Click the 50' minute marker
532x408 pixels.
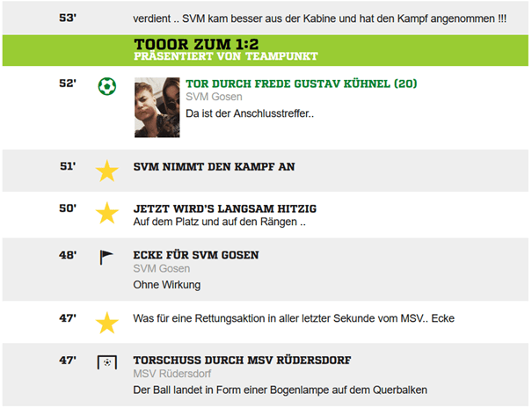point(69,208)
